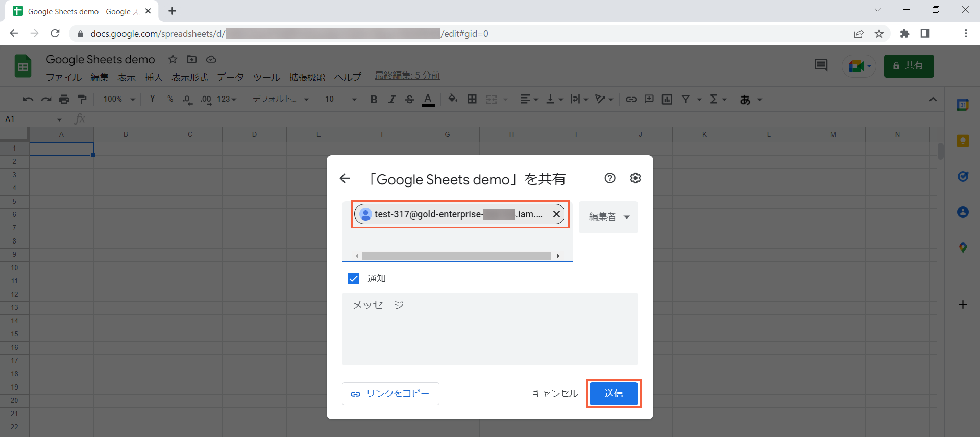Open Calendar in side panel
Image resolution: width=980 pixels, height=437 pixels.
tap(963, 105)
